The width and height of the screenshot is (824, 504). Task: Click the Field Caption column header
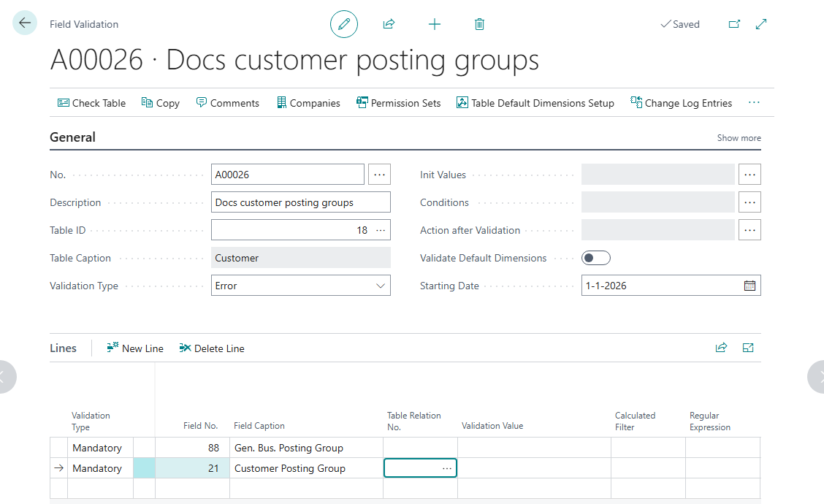(259, 426)
